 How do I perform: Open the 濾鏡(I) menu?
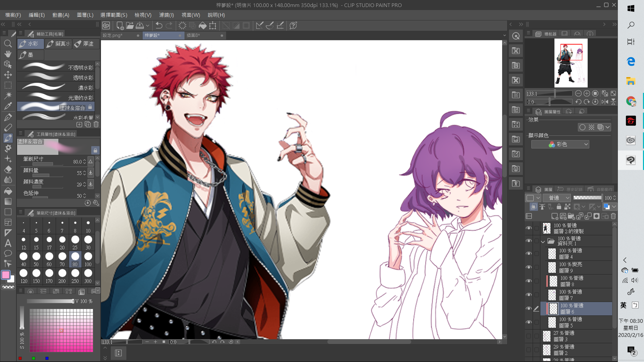(x=166, y=15)
